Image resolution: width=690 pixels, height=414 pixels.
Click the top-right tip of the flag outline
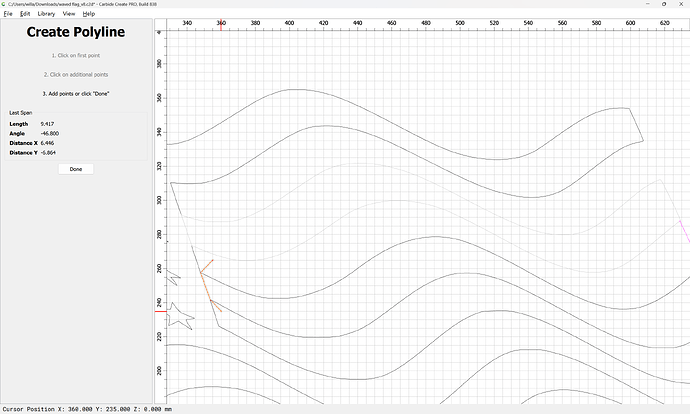pyautogui.click(x=631, y=109)
